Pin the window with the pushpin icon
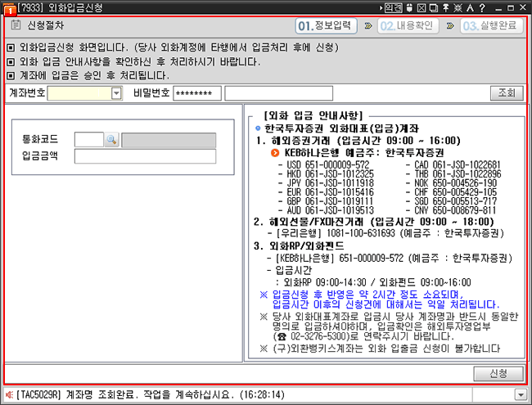Viewport: 532px width, 405px height. point(446,7)
